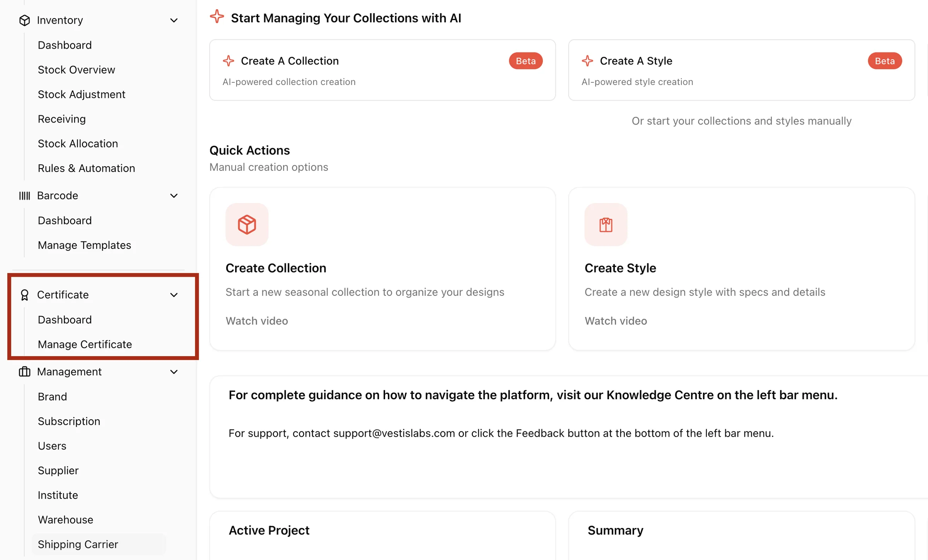
Task: Click the Inventory cube icon in sidebar
Action: point(24,20)
